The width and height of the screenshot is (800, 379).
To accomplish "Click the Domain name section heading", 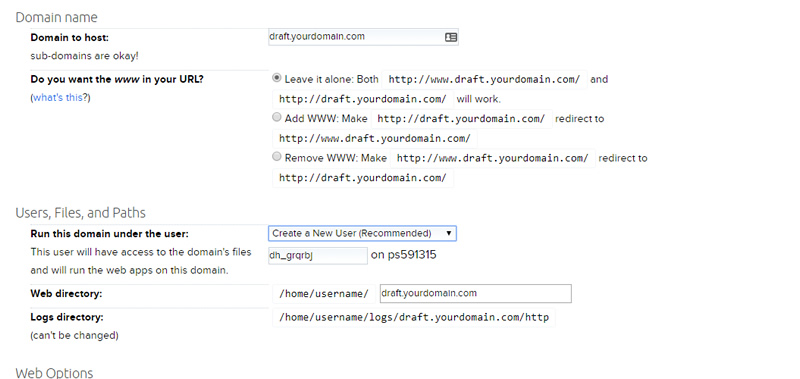I will click(57, 17).
